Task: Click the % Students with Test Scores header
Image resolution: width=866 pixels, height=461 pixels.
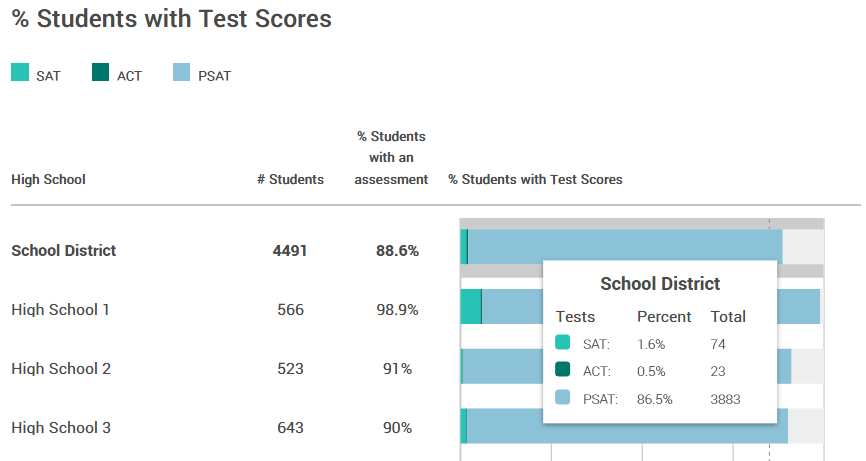Action: pos(535,180)
